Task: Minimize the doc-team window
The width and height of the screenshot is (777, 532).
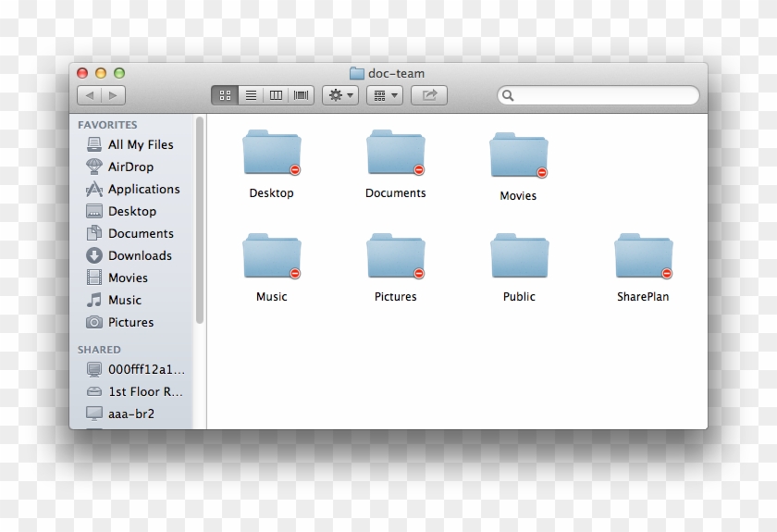Action: point(101,73)
